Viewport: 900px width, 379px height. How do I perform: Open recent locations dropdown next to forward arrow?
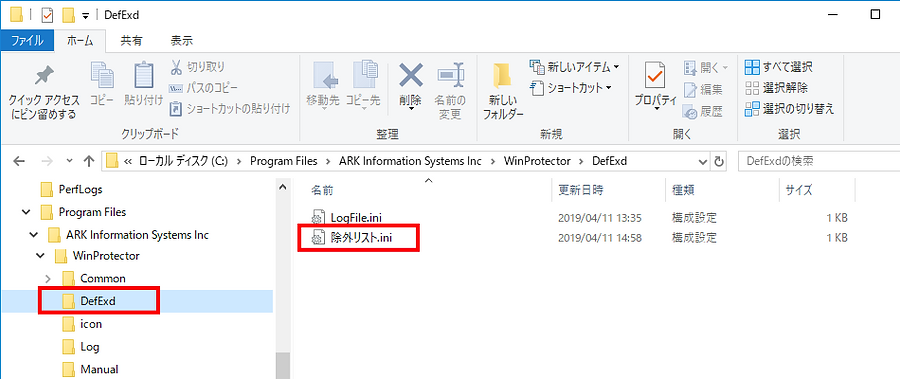point(70,162)
